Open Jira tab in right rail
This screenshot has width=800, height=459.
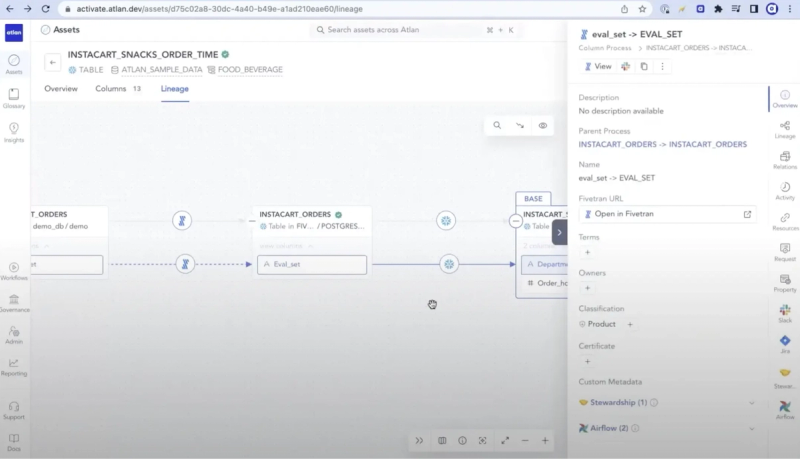pyautogui.click(x=785, y=344)
